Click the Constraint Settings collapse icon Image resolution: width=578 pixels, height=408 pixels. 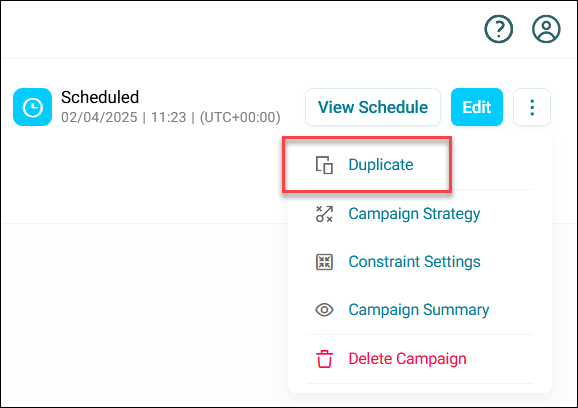pyautogui.click(x=324, y=262)
